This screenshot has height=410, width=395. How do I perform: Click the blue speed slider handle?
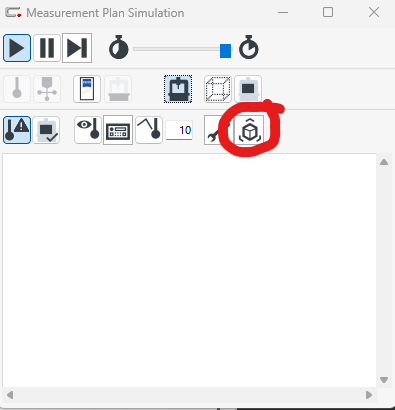pyautogui.click(x=226, y=51)
